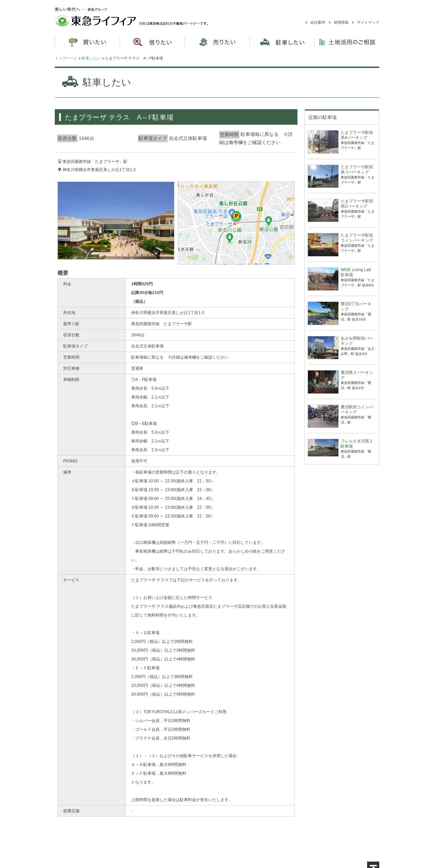Open the サイトマップ link

[368, 23]
